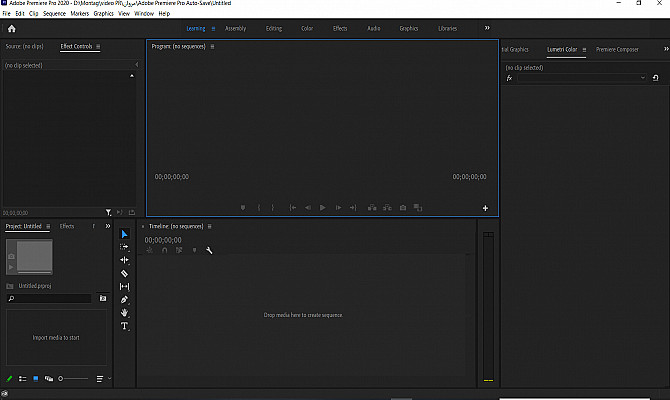The width and height of the screenshot is (670, 400).
Task: Switch to the Color workspace
Action: point(307,29)
